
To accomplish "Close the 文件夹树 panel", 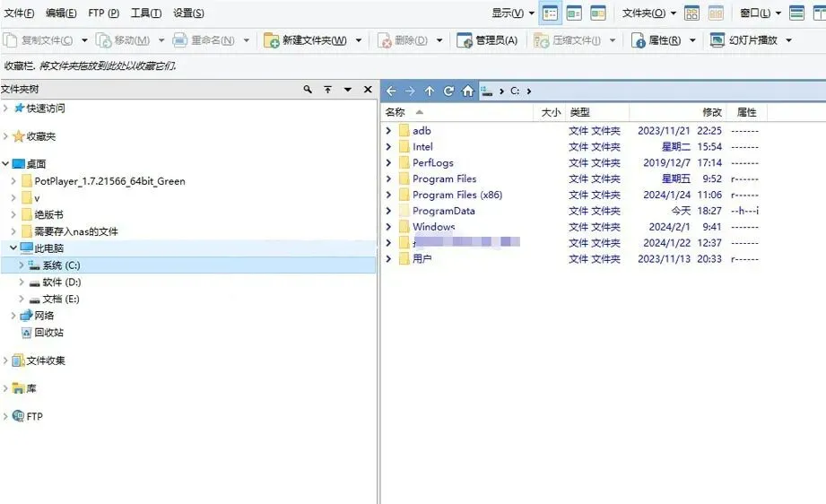I will pos(368,90).
